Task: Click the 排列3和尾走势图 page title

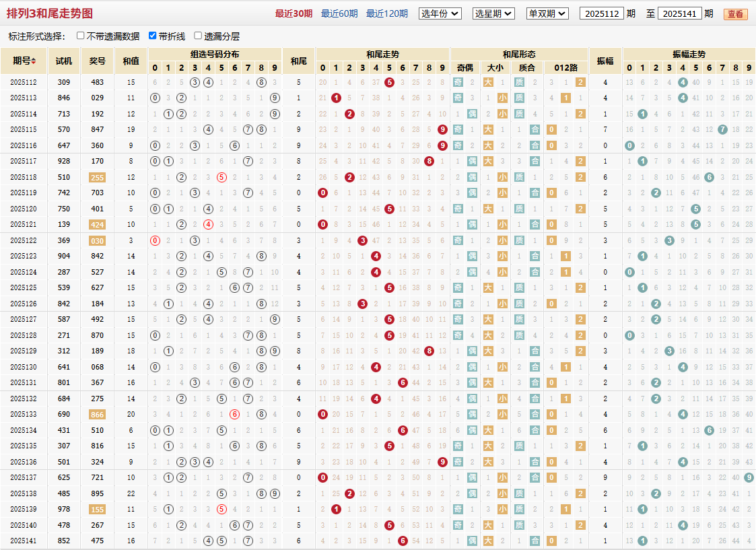Action: pyautogui.click(x=49, y=13)
